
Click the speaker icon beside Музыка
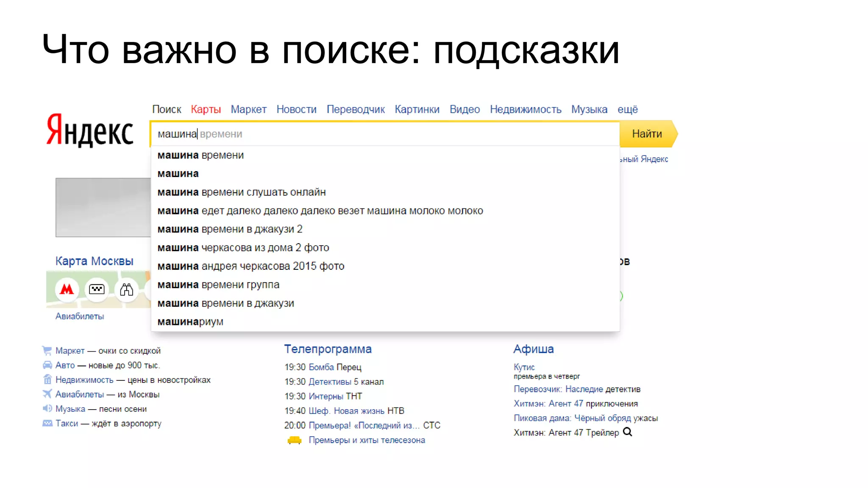tap(47, 408)
